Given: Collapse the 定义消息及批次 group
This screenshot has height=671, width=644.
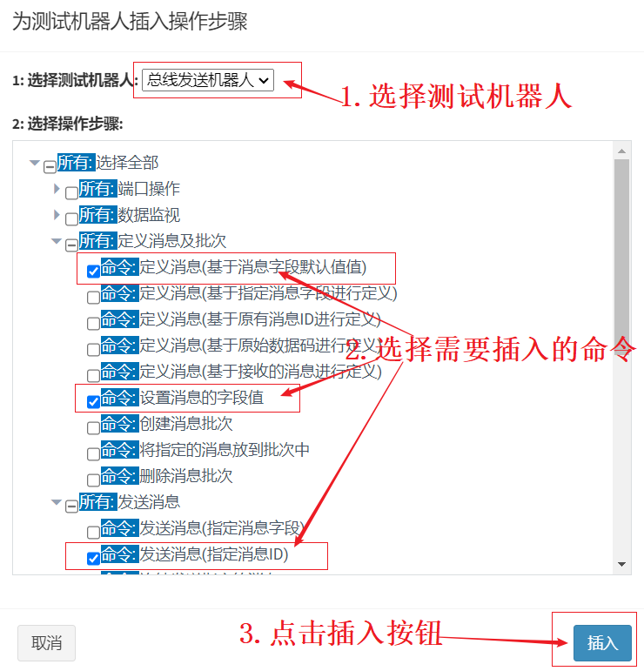Looking at the screenshot, I should 56,241.
